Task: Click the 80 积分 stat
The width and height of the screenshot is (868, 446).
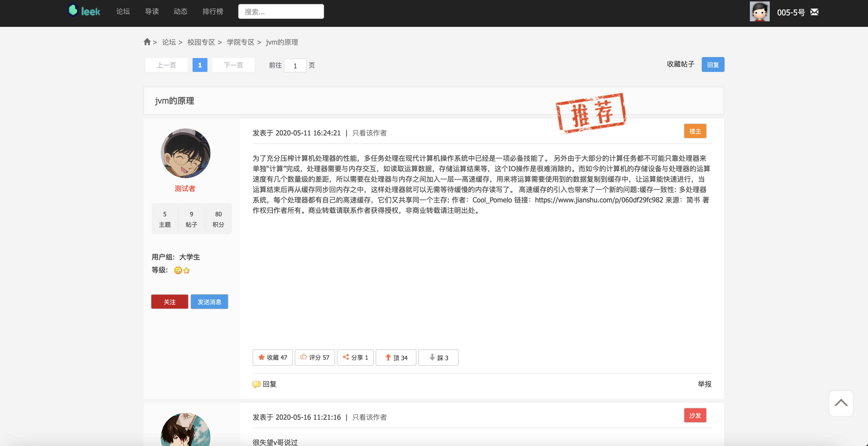Action: [x=218, y=219]
